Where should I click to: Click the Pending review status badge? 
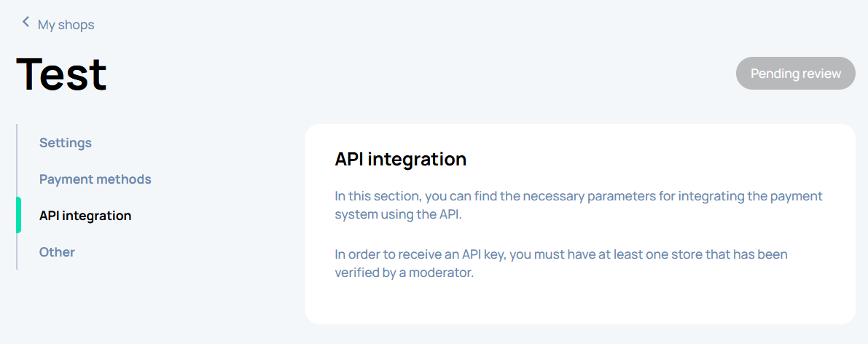click(x=795, y=74)
